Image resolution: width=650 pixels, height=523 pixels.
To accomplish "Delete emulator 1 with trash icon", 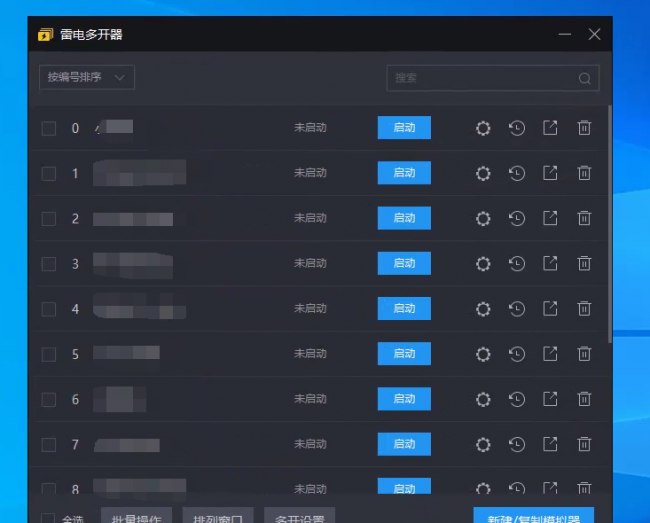I will (584, 173).
